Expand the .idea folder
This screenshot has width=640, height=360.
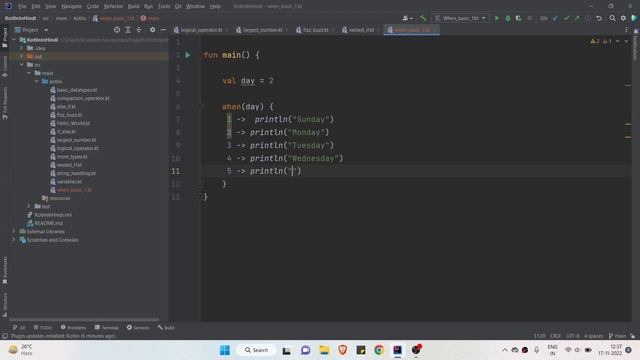22,48
